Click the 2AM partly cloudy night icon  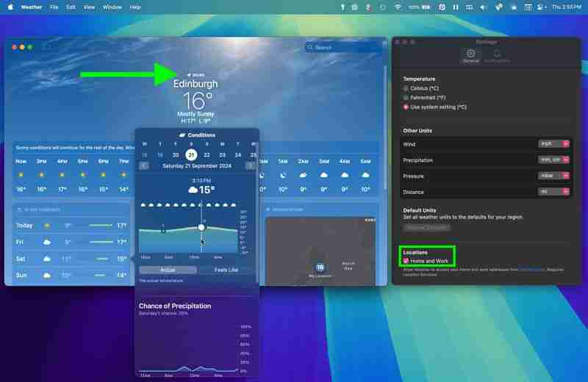point(303,175)
